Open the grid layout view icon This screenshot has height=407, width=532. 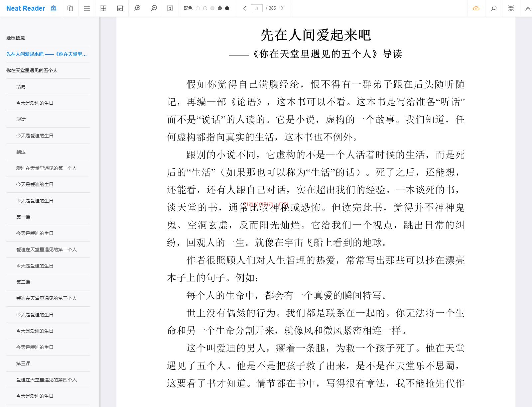tap(103, 8)
